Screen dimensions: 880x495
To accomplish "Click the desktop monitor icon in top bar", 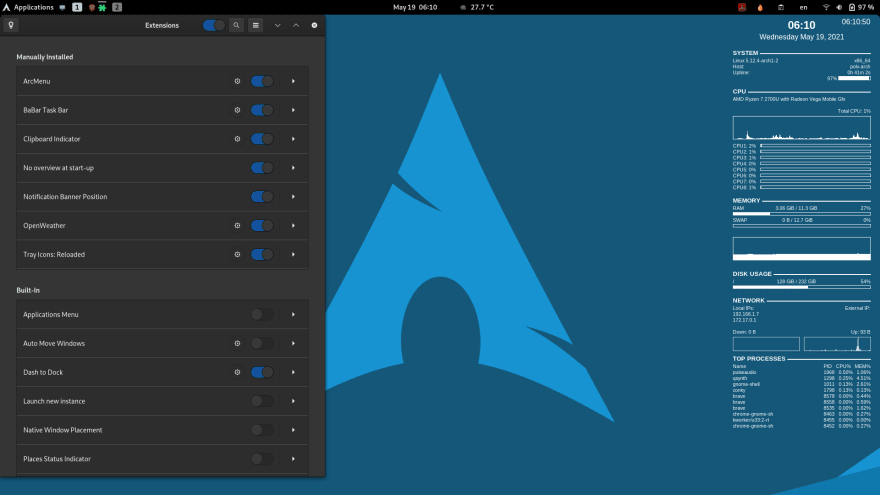I will click(x=62, y=7).
